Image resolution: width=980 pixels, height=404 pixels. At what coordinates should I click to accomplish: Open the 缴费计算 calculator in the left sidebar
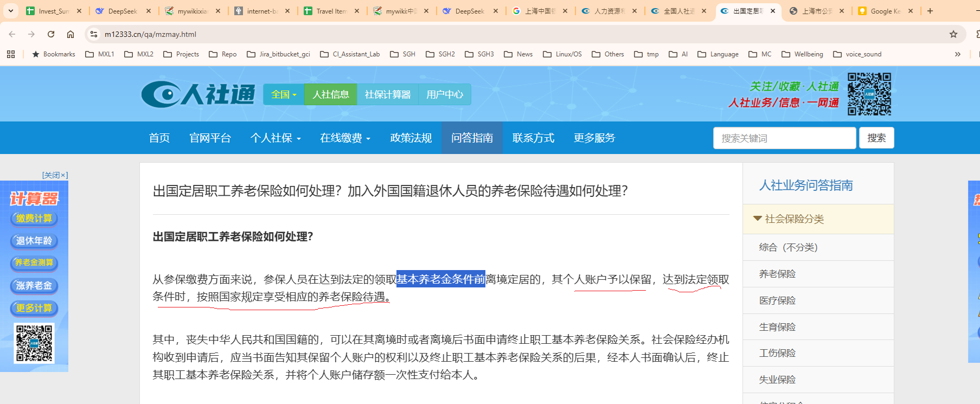(x=34, y=219)
